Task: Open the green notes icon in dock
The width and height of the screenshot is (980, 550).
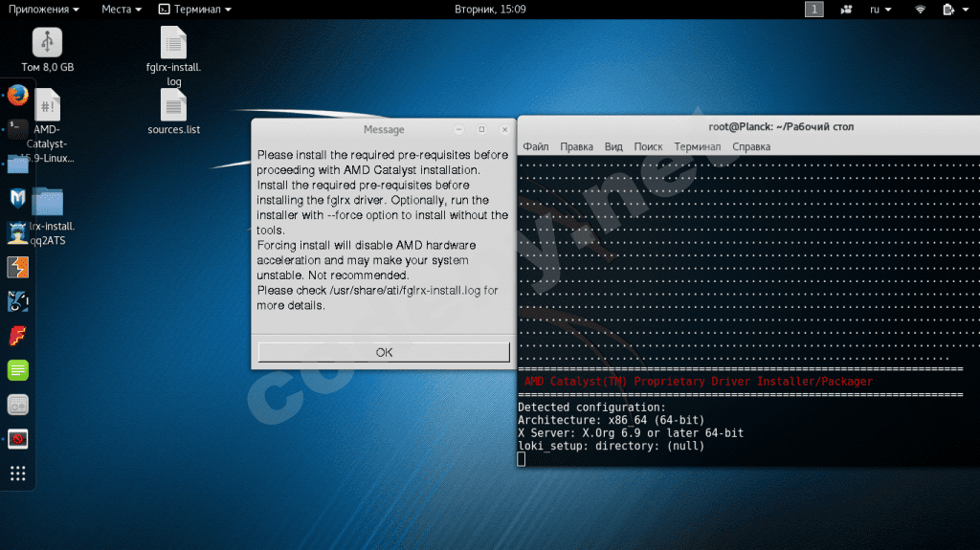Action: click(17, 370)
